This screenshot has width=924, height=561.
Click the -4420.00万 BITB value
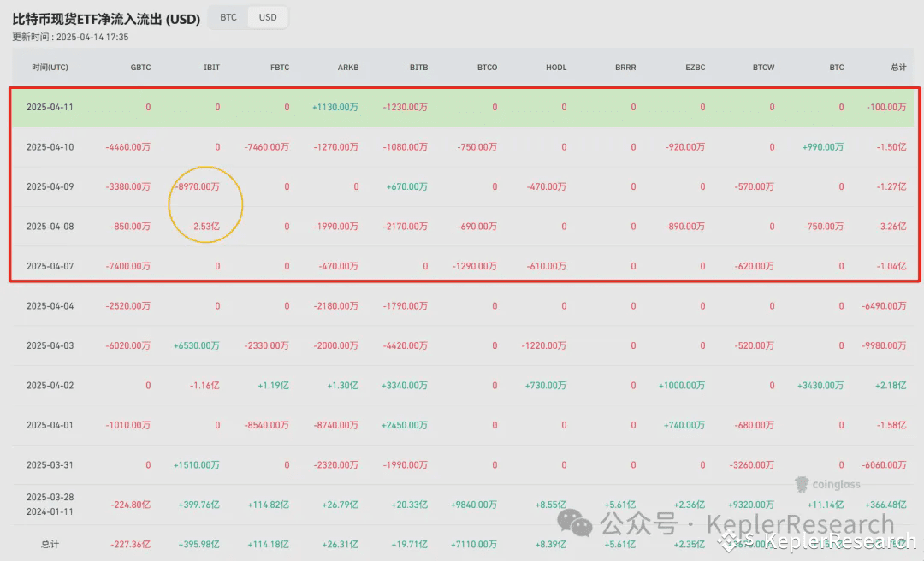(406, 345)
